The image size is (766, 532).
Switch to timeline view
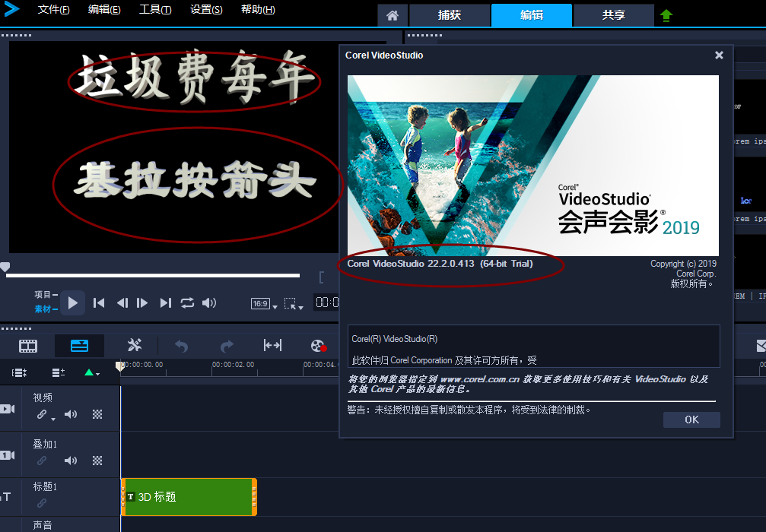(x=79, y=346)
